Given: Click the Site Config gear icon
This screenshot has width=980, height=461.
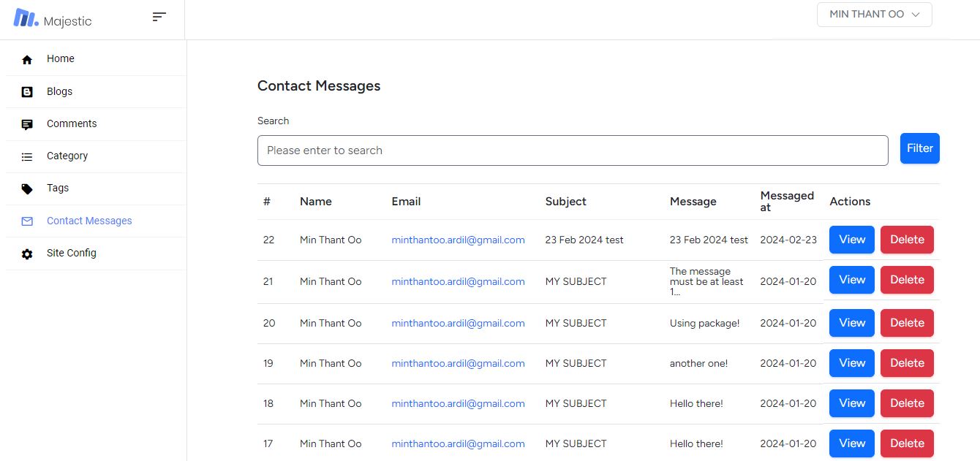Looking at the screenshot, I should (27, 254).
